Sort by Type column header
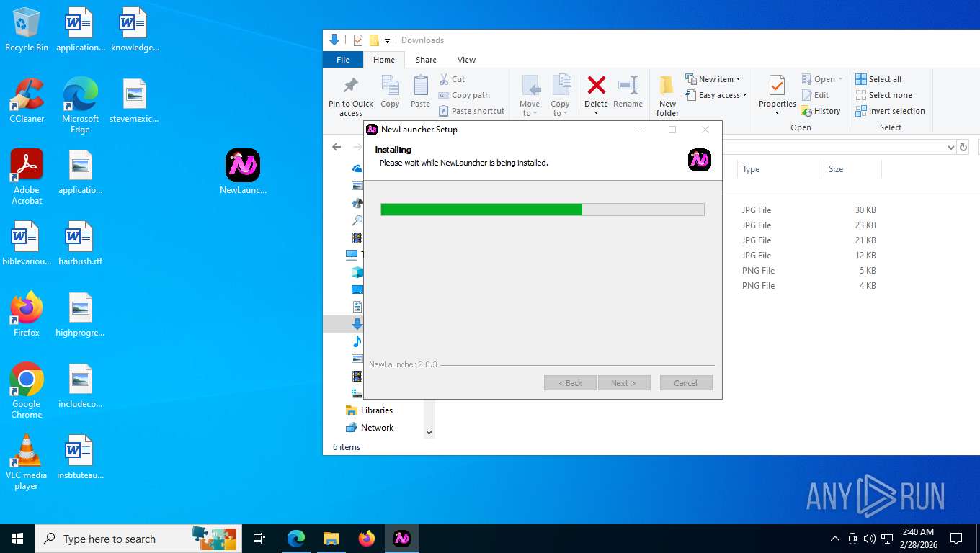The image size is (980, 553). coord(780,169)
